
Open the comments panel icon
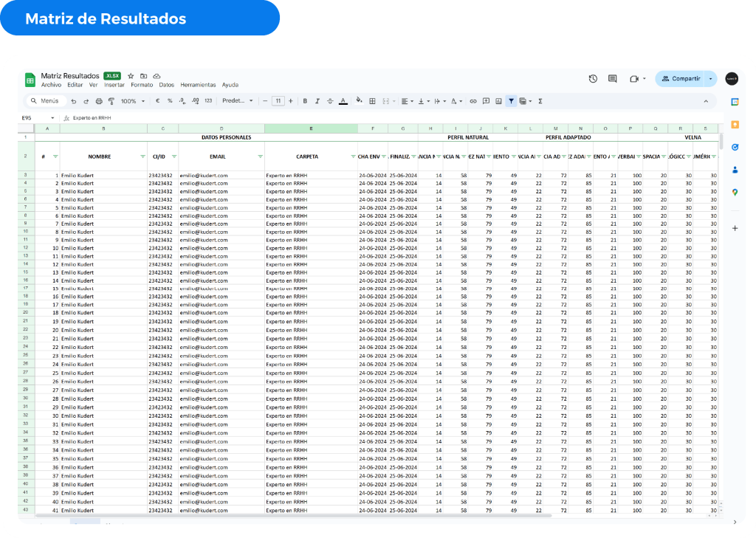pos(612,79)
